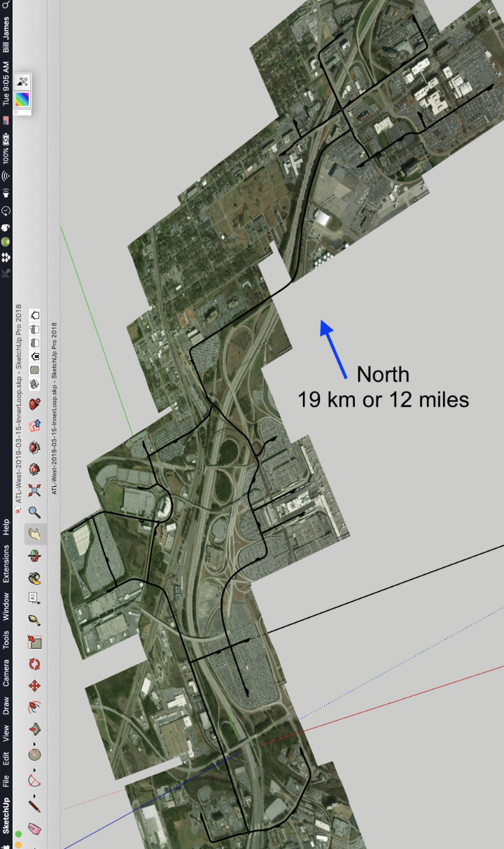504x849 pixels.
Task: Select the Move tool with red arrows
Action: pyautogui.click(x=34, y=684)
